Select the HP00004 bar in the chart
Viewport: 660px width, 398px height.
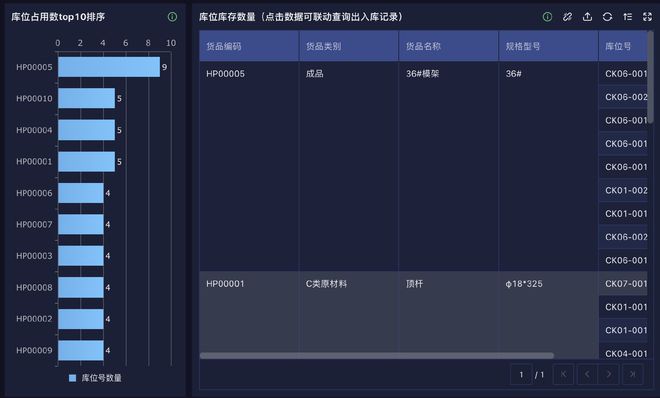point(86,130)
